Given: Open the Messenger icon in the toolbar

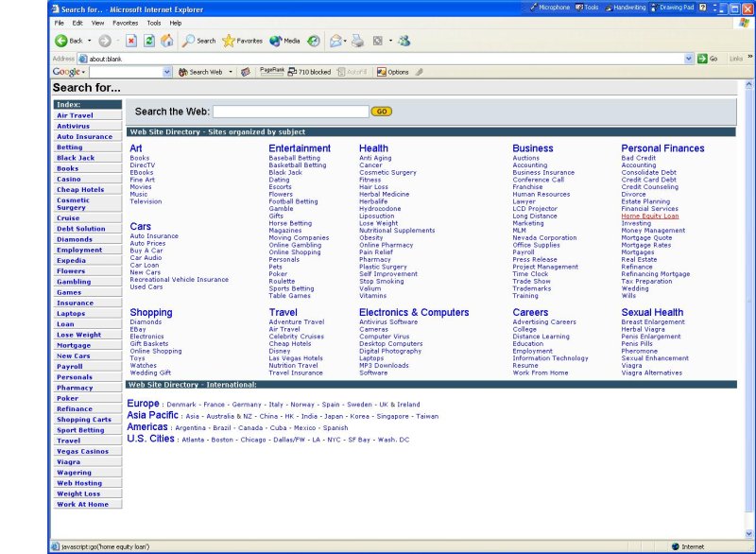Looking at the screenshot, I should point(404,41).
